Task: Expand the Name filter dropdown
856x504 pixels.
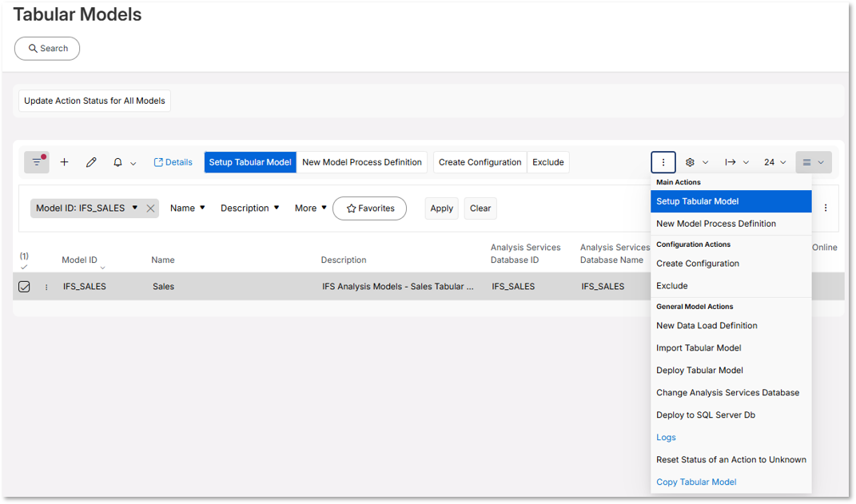Action: pyautogui.click(x=186, y=208)
